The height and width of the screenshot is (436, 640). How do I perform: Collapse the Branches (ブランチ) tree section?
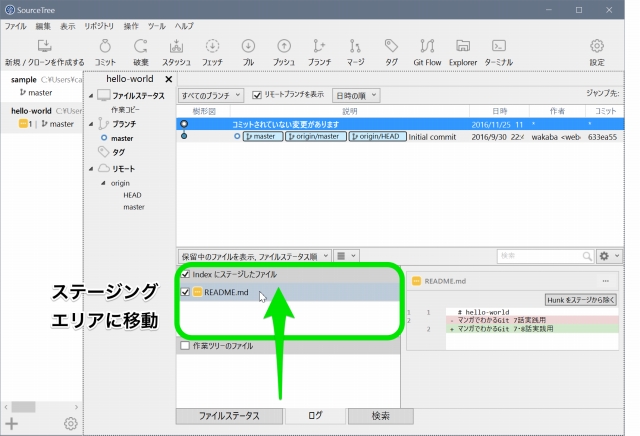click(91, 124)
